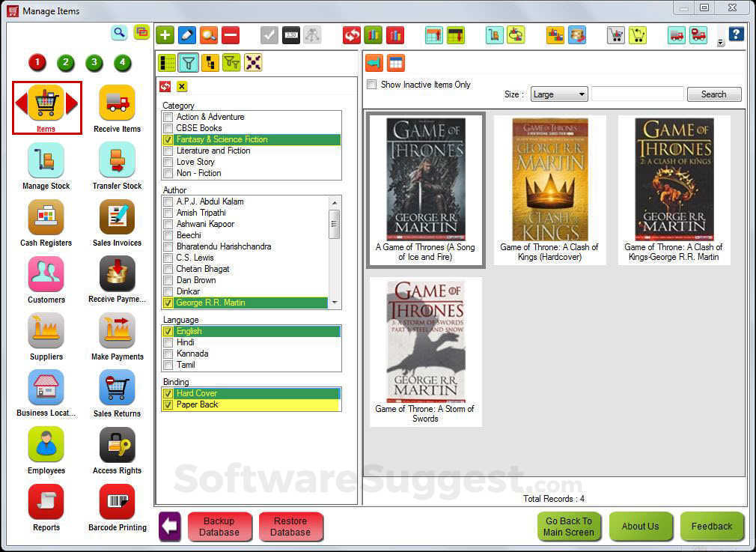Click the green list view icon
The image size is (756, 552).
167,63
